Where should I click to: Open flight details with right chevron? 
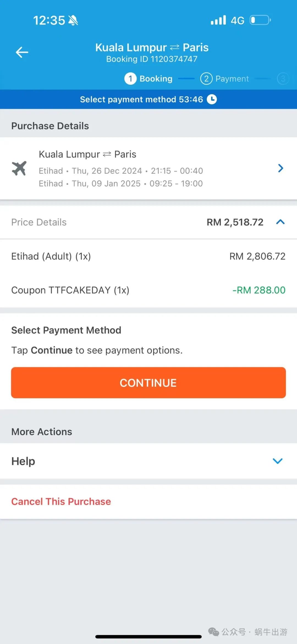(x=280, y=168)
